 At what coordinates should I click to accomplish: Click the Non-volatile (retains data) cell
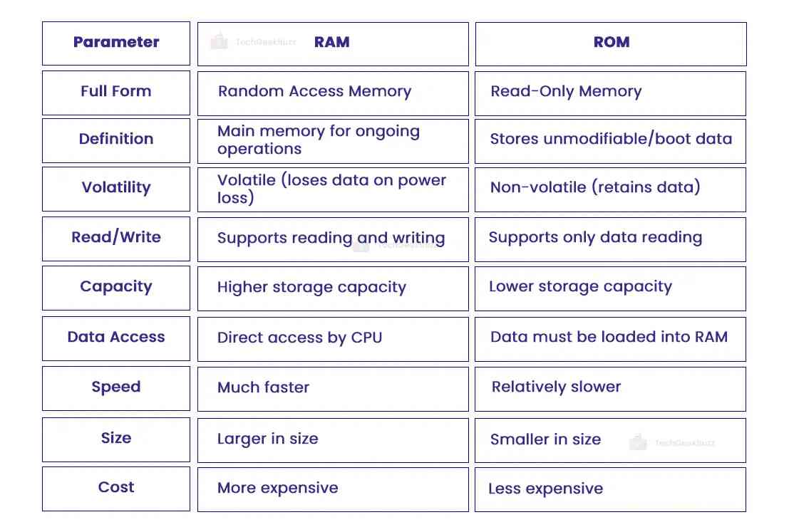coord(595,188)
